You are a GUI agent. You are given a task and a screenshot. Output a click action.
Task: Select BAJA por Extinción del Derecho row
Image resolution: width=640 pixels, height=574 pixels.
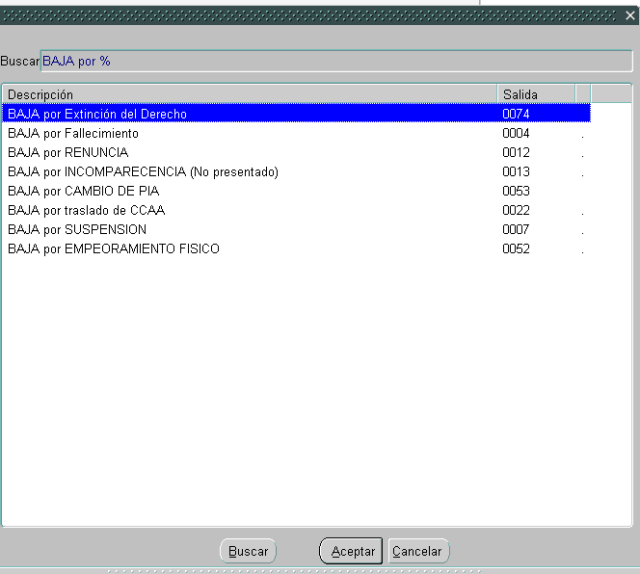tap(97, 114)
